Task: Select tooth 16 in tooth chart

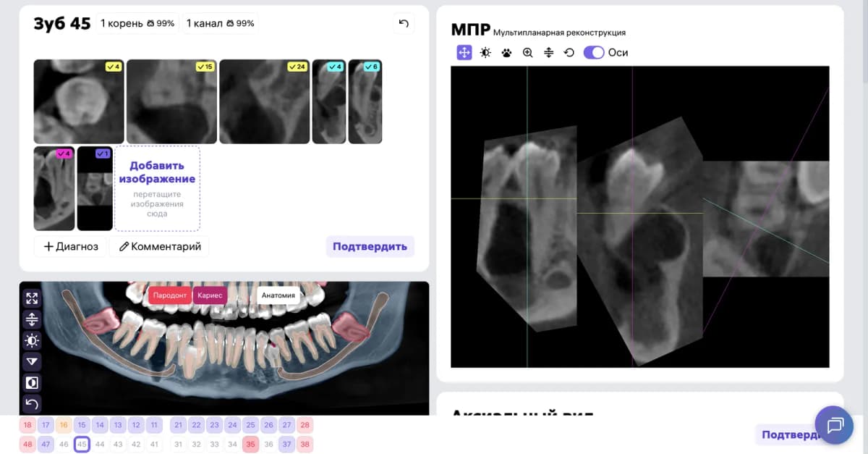Action: click(x=64, y=425)
